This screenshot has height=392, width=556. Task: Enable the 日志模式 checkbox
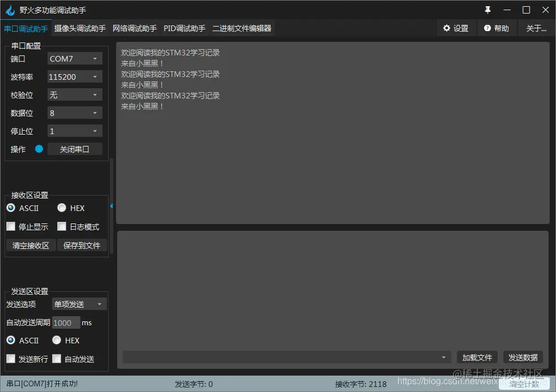click(62, 226)
